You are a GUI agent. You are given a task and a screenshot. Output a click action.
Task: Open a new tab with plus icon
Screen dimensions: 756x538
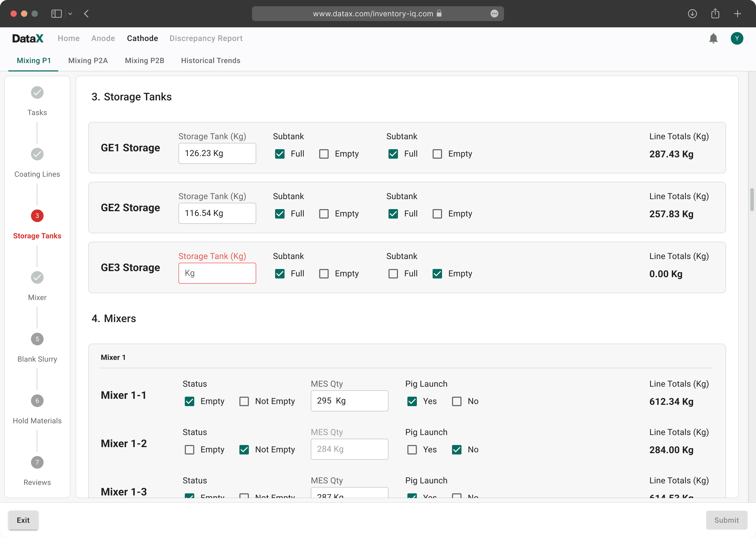[737, 14]
